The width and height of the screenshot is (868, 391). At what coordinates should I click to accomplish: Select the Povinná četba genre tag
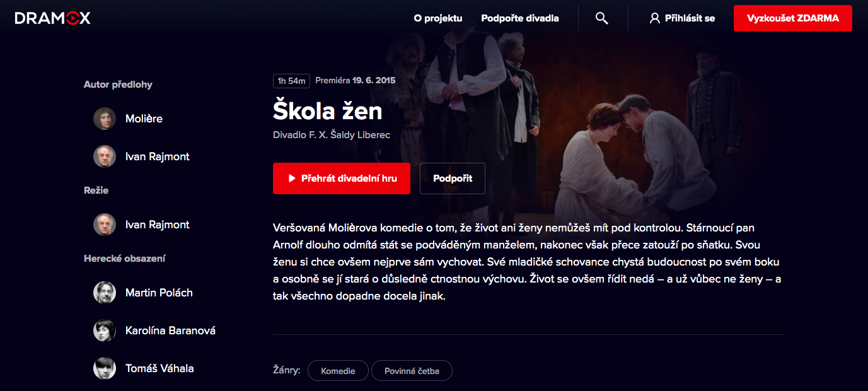[412, 371]
